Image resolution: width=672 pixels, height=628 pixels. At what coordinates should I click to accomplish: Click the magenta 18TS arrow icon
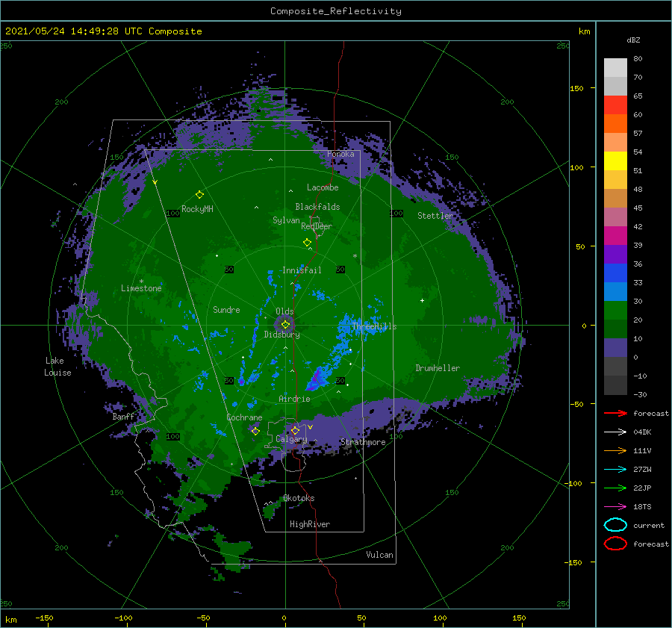[x=615, y=507]
